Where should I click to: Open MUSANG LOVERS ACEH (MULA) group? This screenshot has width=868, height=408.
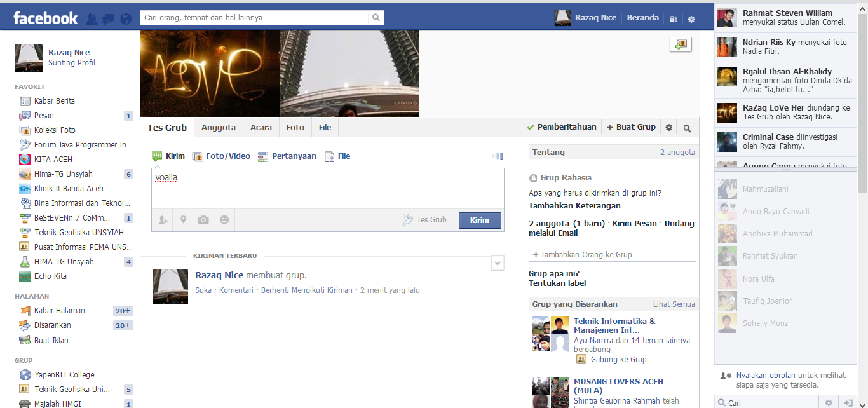[618, 386]
